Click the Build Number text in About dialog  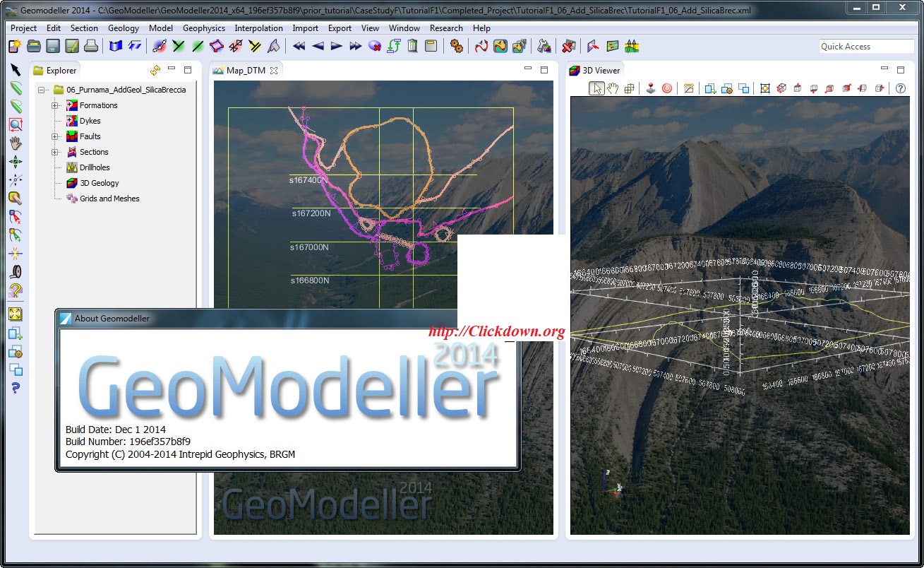coord(128,442)
